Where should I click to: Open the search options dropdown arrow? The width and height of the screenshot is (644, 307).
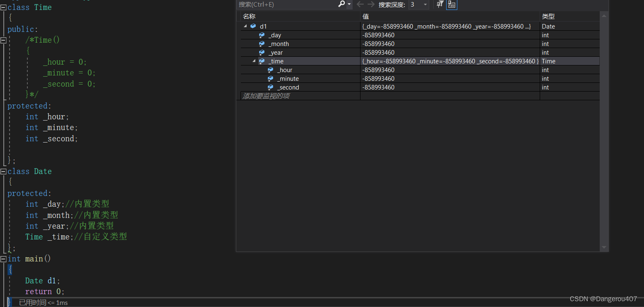coord(349,5)
